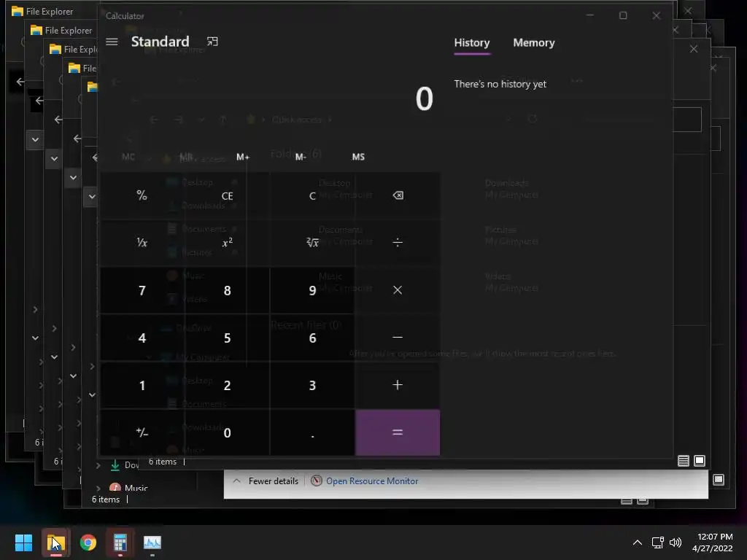Click the square root key
The image size is (747, 560).
pyautogui.click(x=312, y=243)
